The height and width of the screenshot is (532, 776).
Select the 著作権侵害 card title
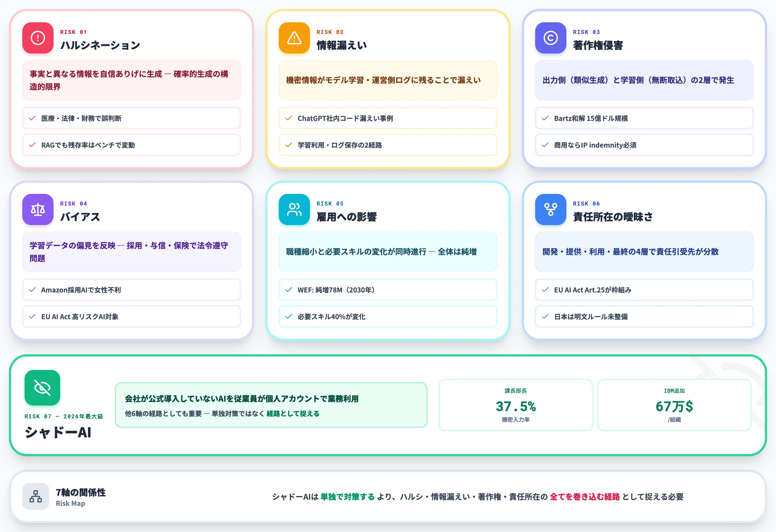pyautogui.click(x=598, y=45)
